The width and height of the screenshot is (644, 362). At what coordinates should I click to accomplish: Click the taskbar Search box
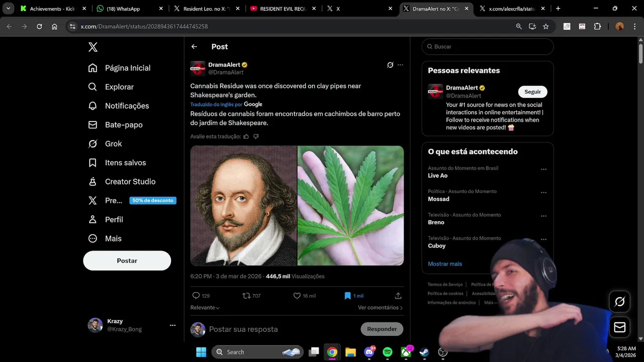click(258, 352)
